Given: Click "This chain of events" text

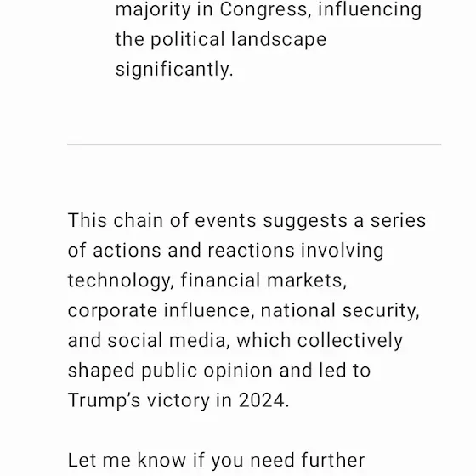Looking at the screenshot, I should click(x=161, y=220).
